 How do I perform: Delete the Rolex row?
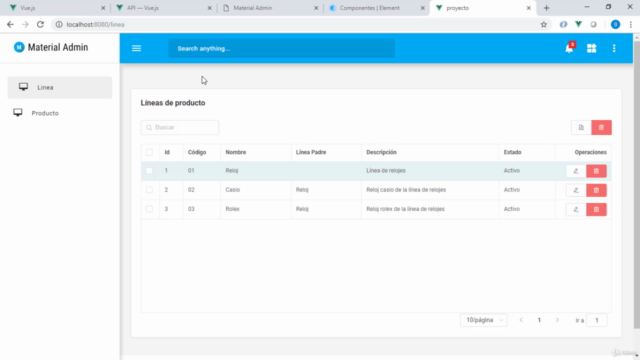tap(596, 209)
